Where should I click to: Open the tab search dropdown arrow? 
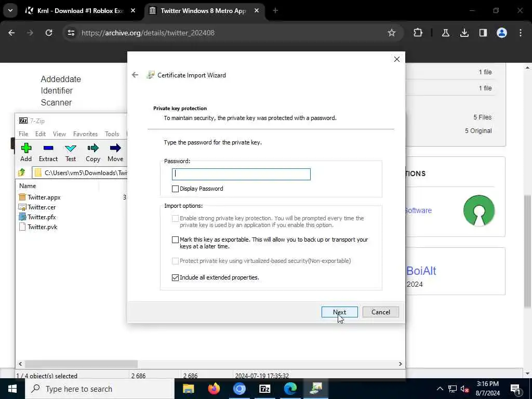coord(10,10)
